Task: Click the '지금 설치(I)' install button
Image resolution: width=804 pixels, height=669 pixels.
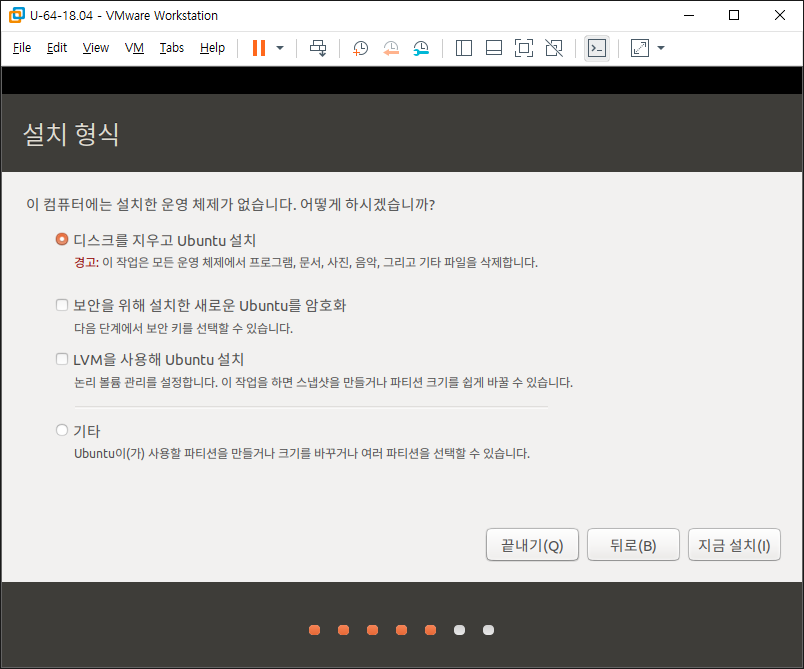Action: (734, 545)
